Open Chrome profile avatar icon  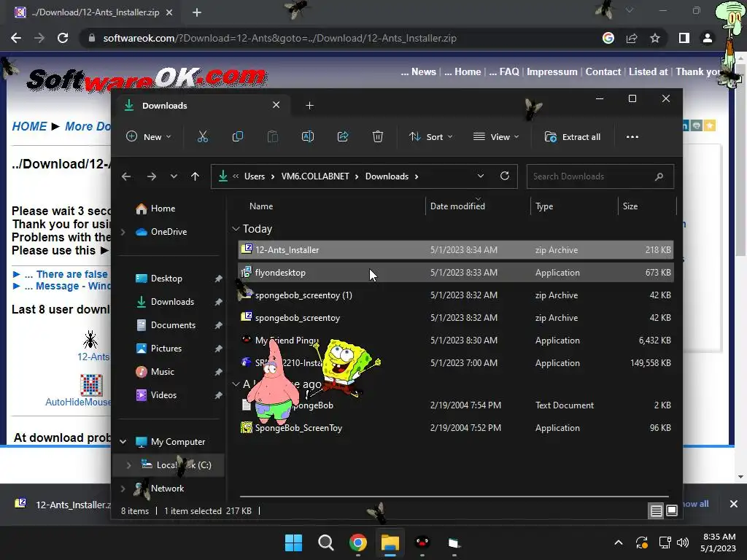(708, 38)
